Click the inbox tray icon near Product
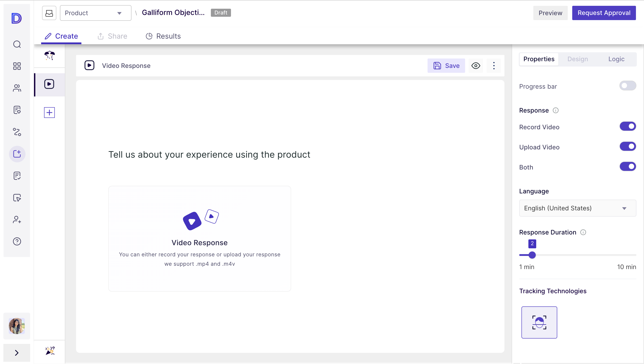Image resolution: width=644 pixels, height=364 pixels. 49,13
